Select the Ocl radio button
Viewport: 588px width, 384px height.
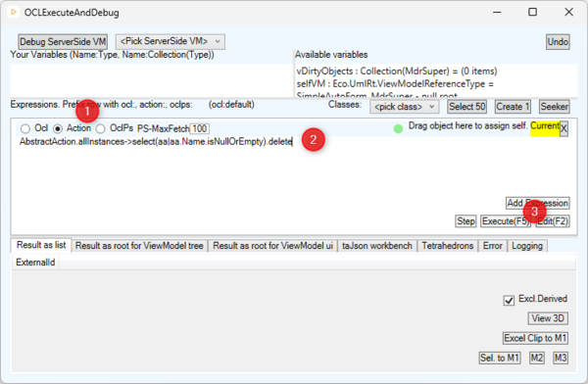pyautogui.click(x=25, y=128)
